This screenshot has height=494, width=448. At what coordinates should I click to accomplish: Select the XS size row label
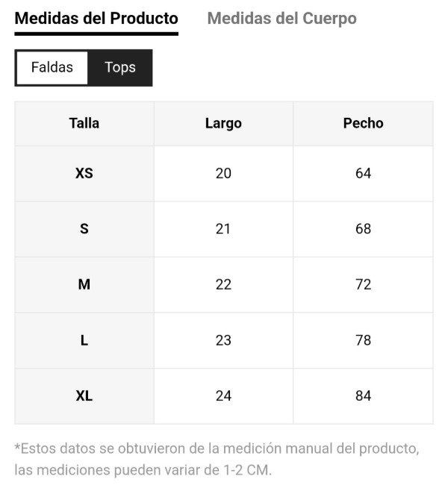tap(84, 173)
